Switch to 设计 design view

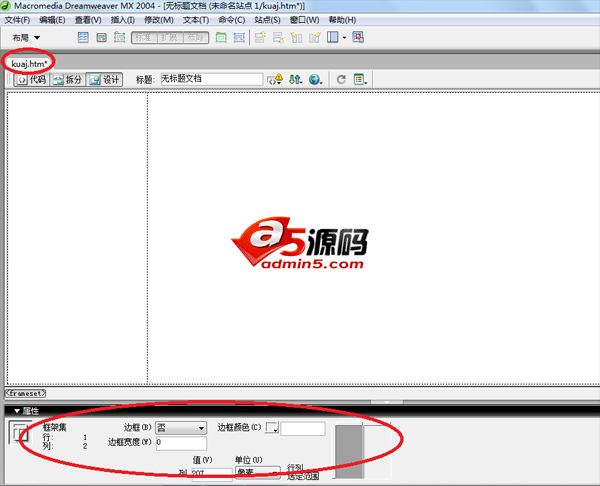click(104, 80)
